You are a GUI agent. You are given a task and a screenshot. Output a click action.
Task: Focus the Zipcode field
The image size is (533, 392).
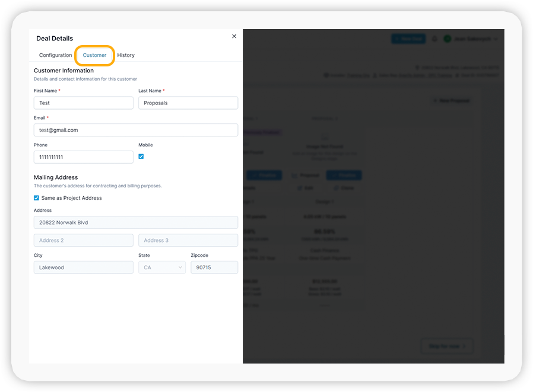214,267
